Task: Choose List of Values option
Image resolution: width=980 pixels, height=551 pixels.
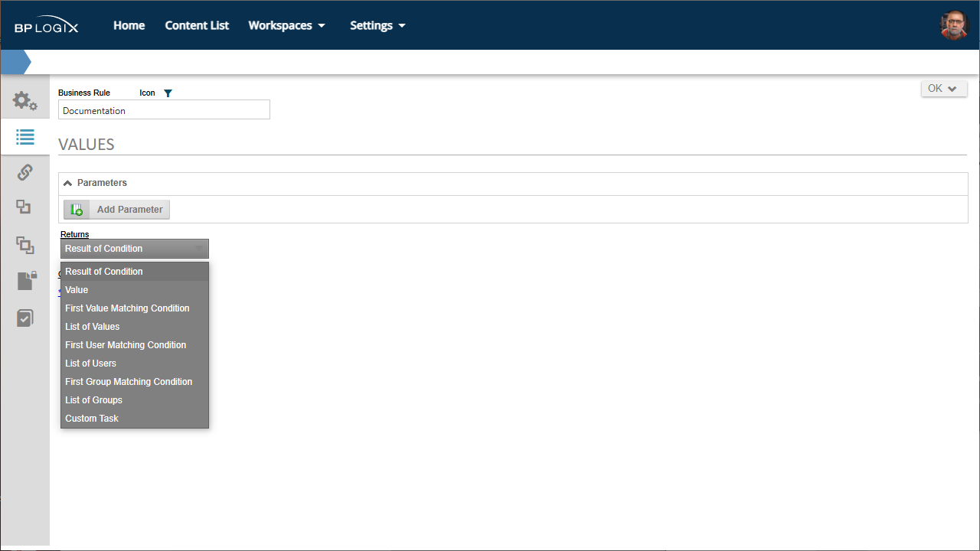Action: click(135, 327)
